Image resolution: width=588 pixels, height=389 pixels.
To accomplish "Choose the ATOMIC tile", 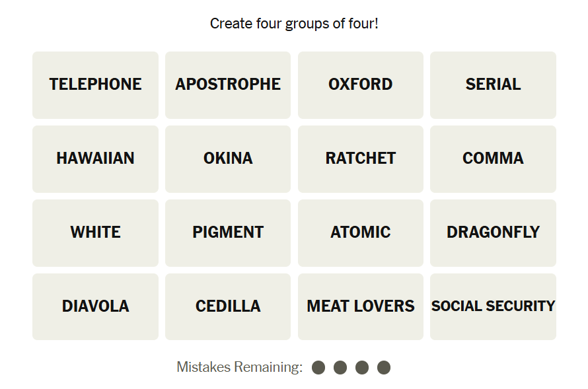I will click(x=360, y=233).
